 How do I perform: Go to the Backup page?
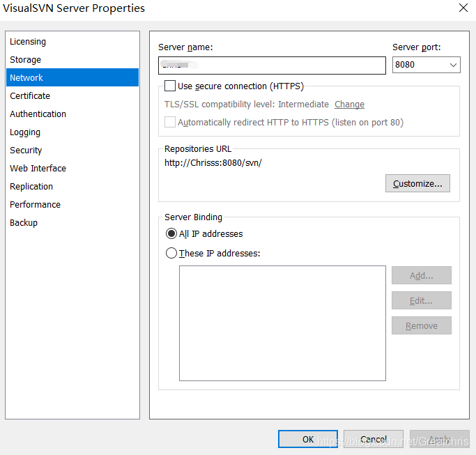pos(72,222)
